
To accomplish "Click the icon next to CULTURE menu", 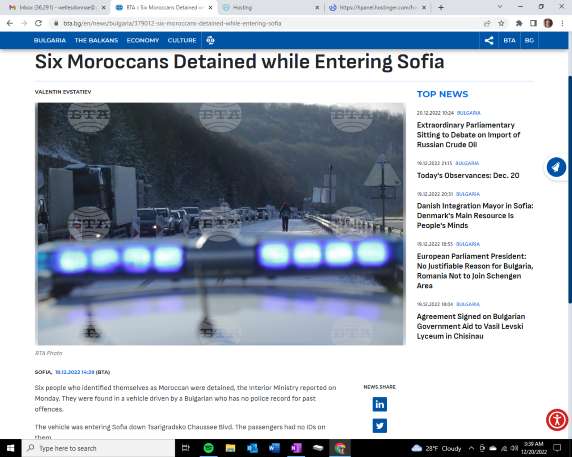I will point(210,40).
